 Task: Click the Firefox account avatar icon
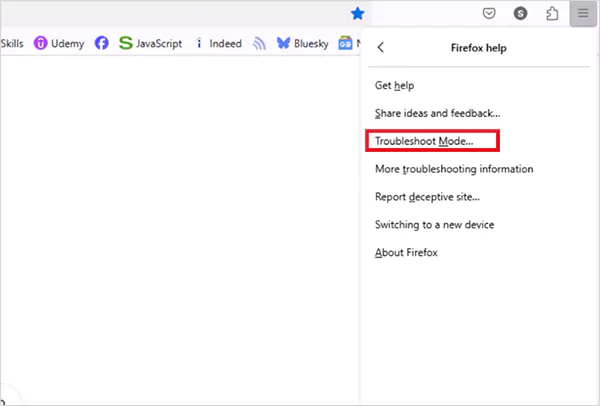tap(520, 13)
